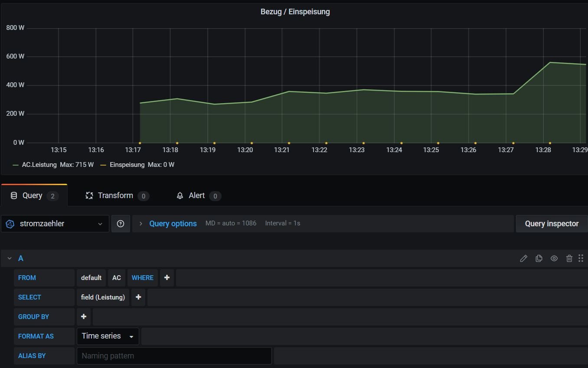The image size is (588, 368).
Task: Click the plus icon next to WHERE
Action: (x=167, y=278)
